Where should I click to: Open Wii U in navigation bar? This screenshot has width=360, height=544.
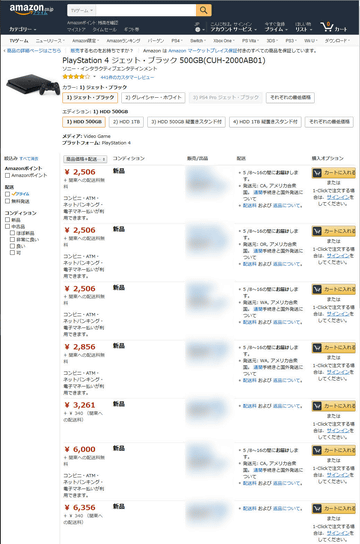[x=310, y=41]
